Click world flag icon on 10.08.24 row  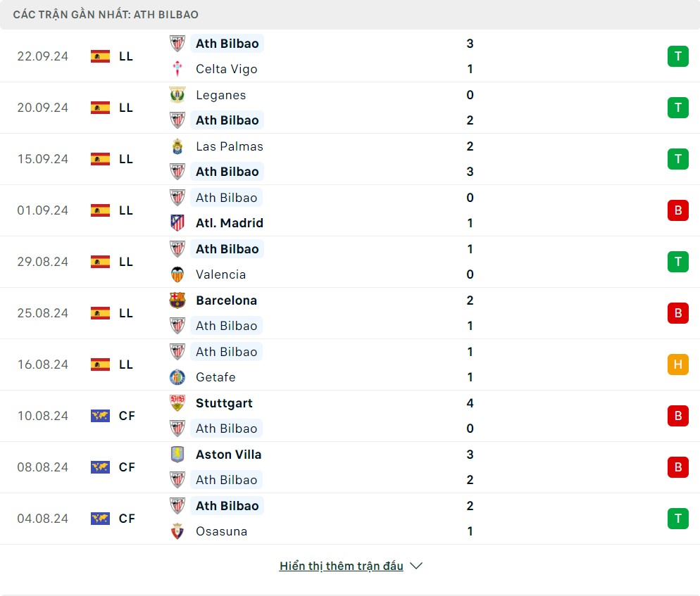[101, 416]
